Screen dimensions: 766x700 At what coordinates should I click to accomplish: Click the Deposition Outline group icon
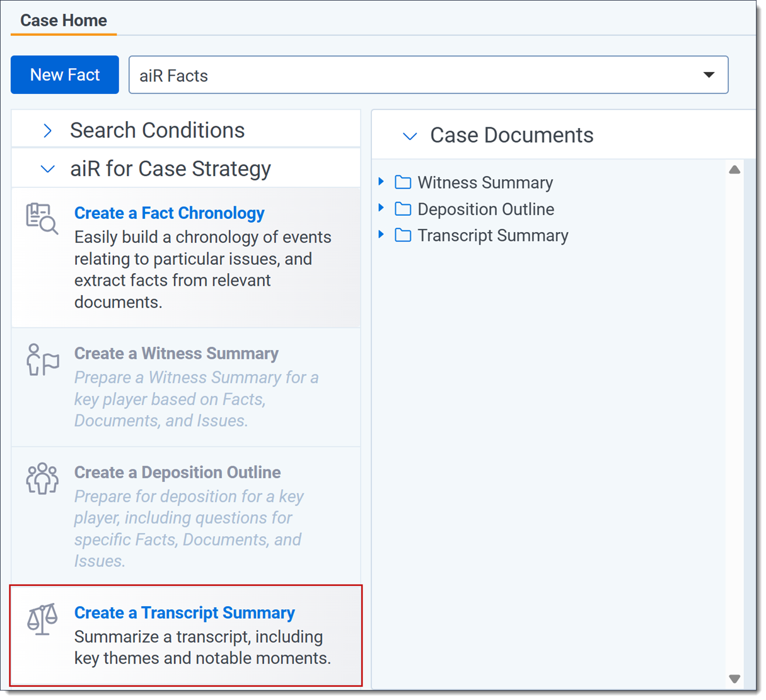pyautogui.click(x=42, y=479)
